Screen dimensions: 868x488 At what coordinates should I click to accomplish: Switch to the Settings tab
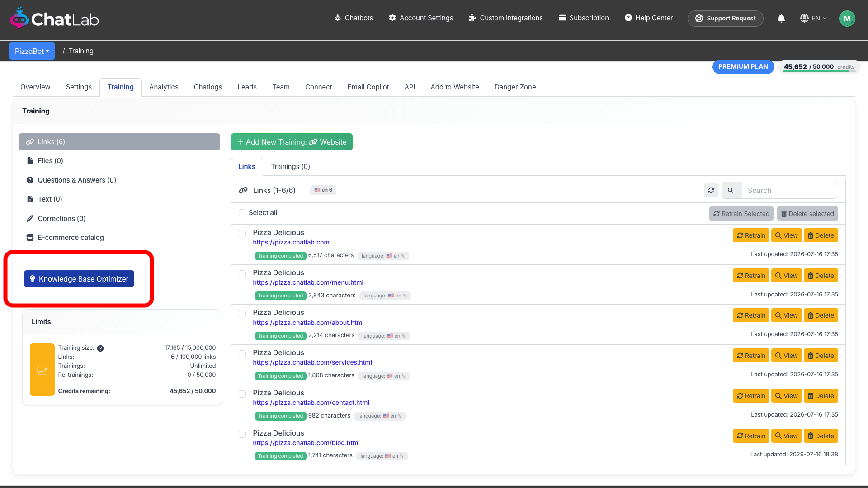(79, 87)
